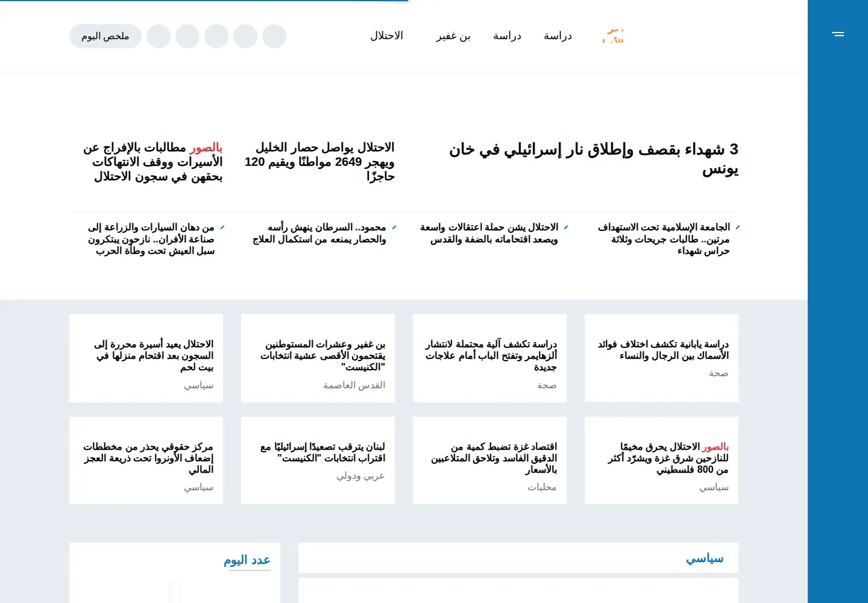Viewport: 868px width, 603px height.
Task: Click the محليات category label
Action: point(542,487)
